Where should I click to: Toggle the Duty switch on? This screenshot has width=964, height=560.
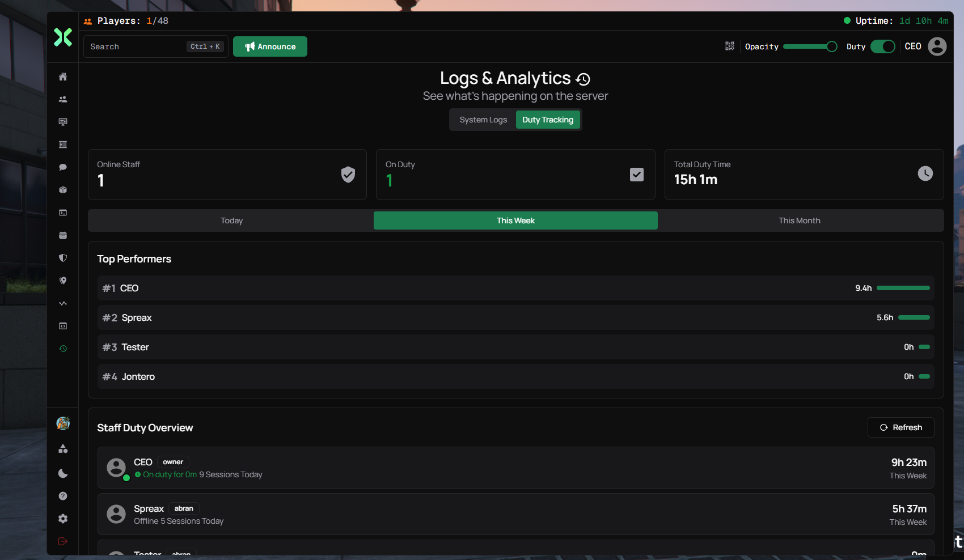[883, 46]
